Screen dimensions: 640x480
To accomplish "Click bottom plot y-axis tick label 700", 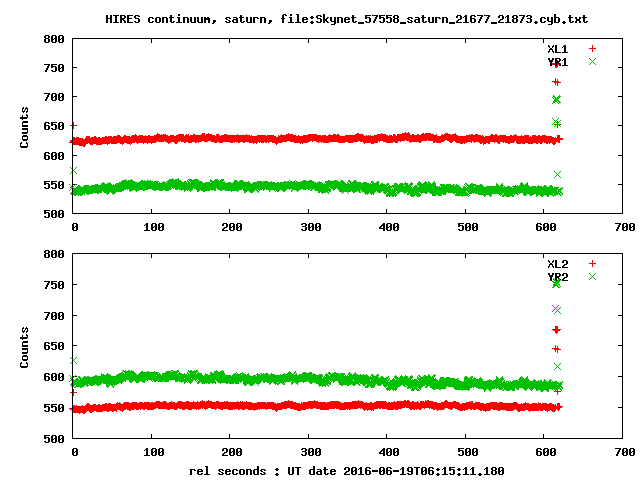I will click(54, 316).
